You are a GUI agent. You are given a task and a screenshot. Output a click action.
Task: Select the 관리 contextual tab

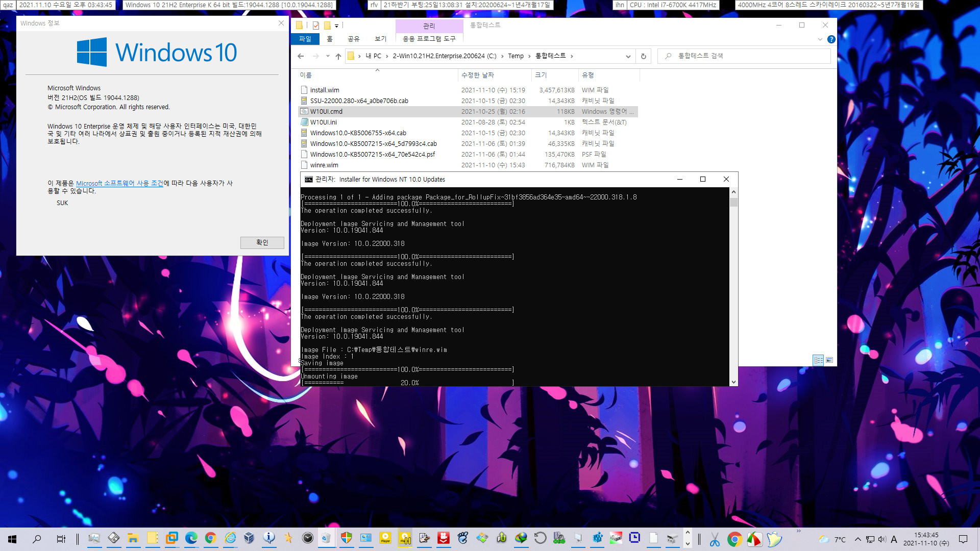pos(429,26)
